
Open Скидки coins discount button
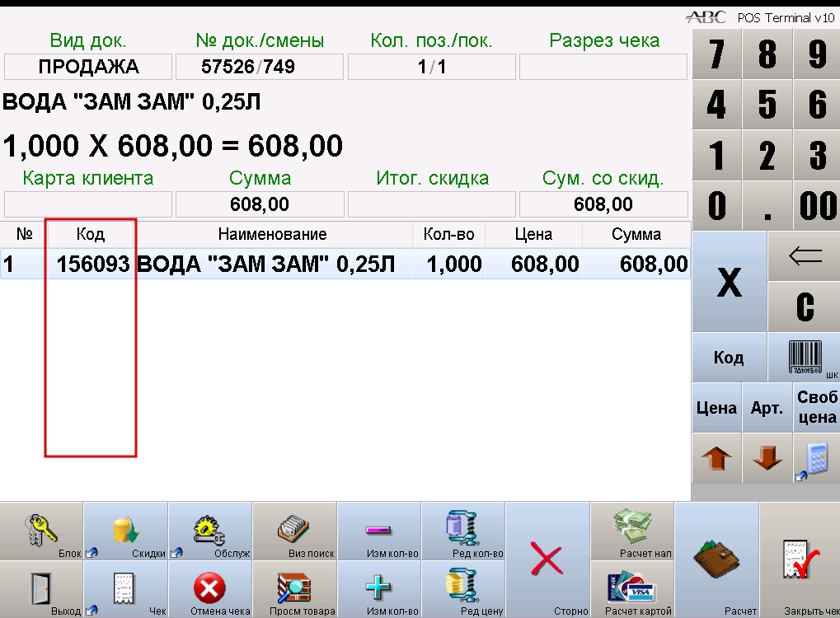click(126, 531)
